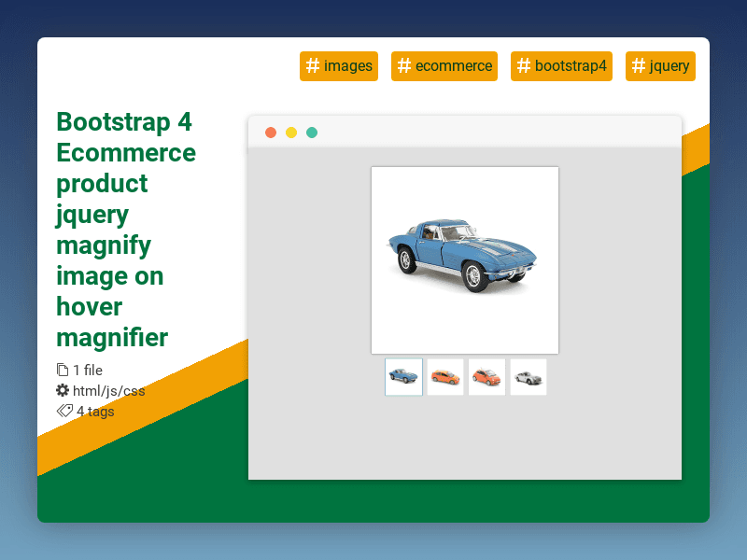Image resolution: width=747 pixels, height=560 pixels.
Task: Select the 'bootstrap4' tag button
Action: pyautogui.click(x=561, y=66)
